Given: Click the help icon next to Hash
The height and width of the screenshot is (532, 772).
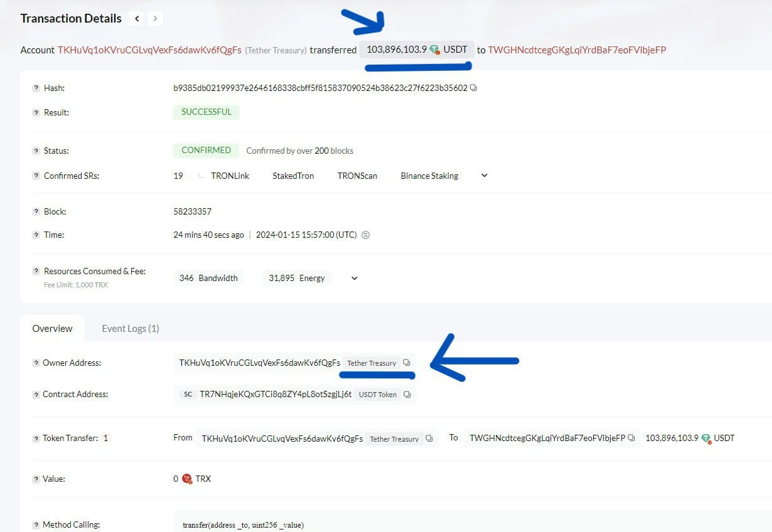Looking at the screenshot, I should (36, 88).
